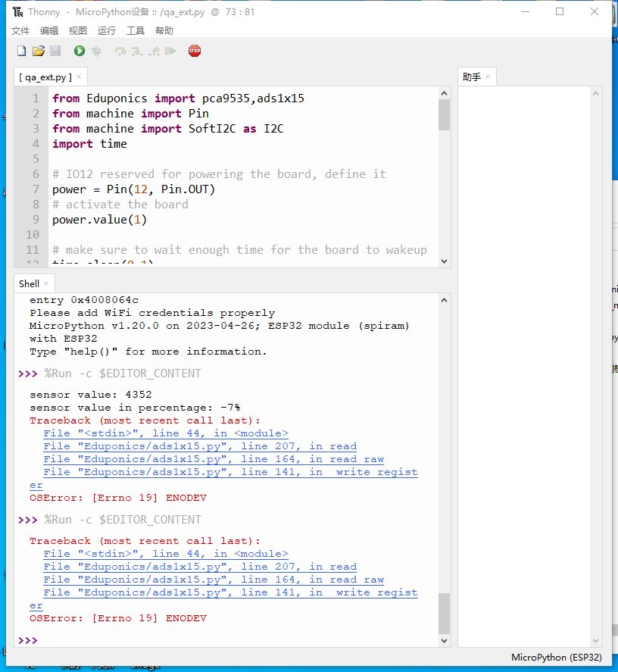This screenshot has width=618, height=672.
Task: Open second traceback link '<stdin>' line 44
Action: (166, 554)
